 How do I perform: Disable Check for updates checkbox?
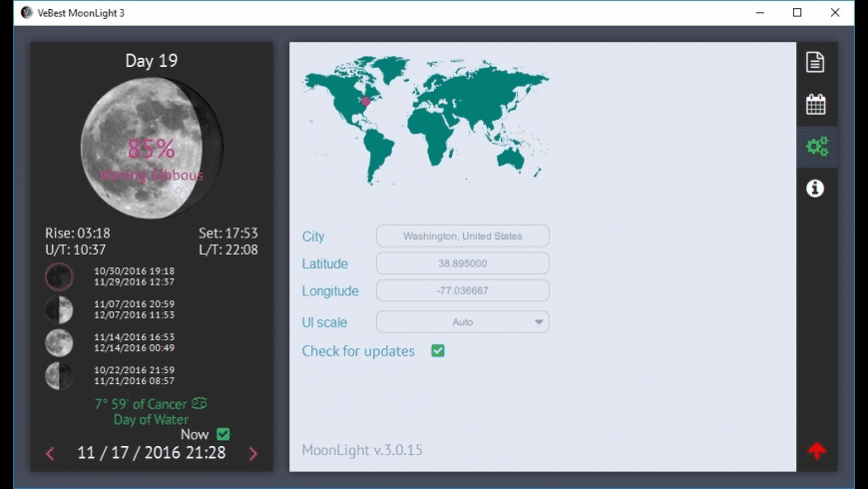[438, 350]
